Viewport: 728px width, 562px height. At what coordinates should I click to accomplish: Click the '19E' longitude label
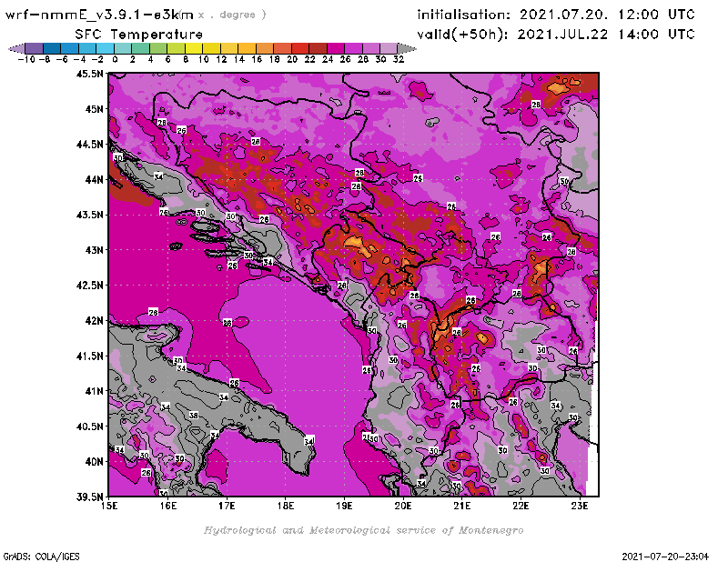tap(345, 506)
